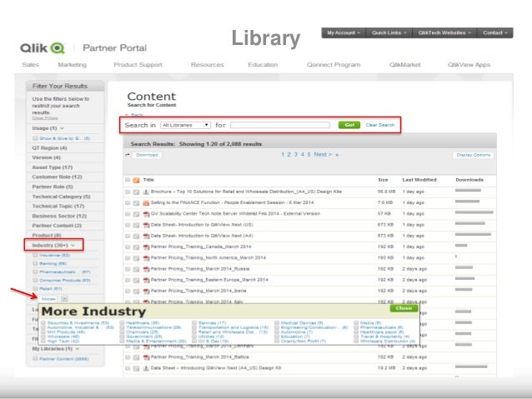Viewport: 532px width, 399px height.
Task: Open the Product Support menu
Action: click(x=138, y=65)
